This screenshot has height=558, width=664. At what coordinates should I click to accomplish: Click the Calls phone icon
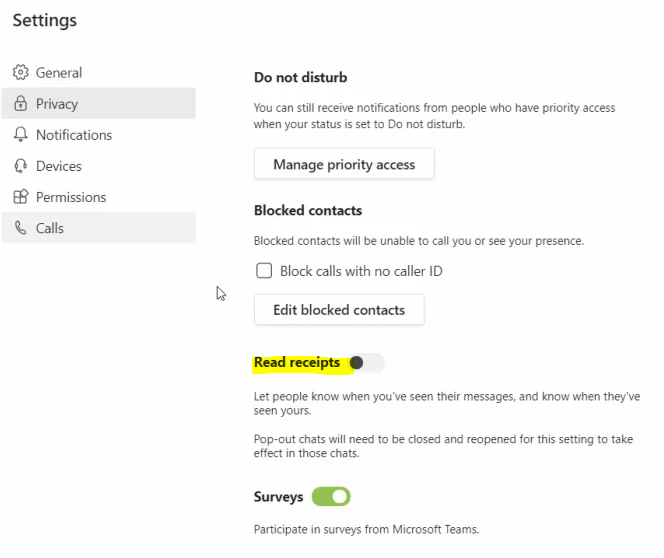[20, 228]
